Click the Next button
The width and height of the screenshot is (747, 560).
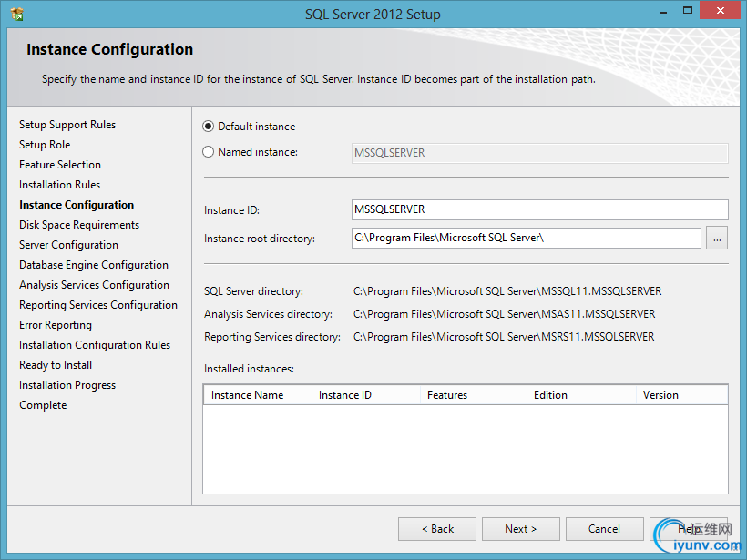pyautogui.click(x=521, y=529)
